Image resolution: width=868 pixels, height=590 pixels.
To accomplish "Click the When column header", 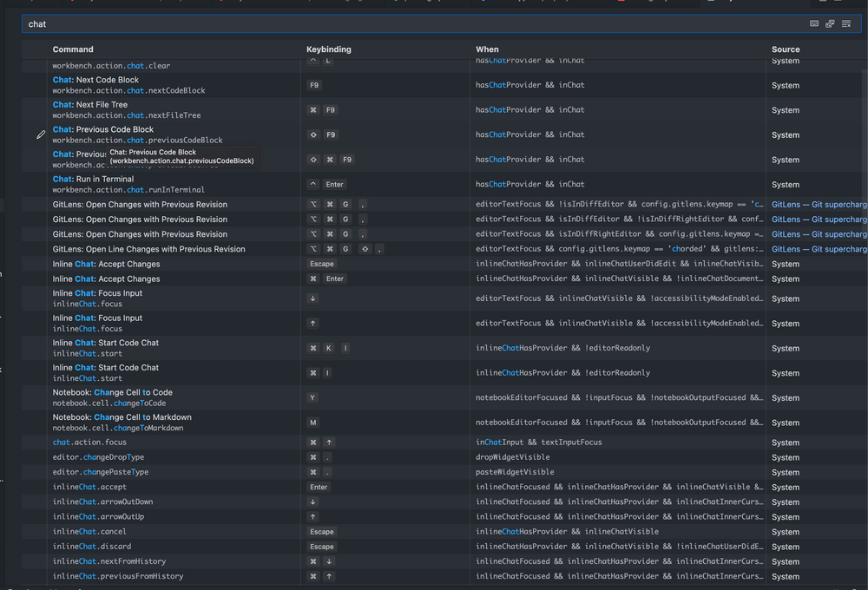I will [x=487, y=49].
